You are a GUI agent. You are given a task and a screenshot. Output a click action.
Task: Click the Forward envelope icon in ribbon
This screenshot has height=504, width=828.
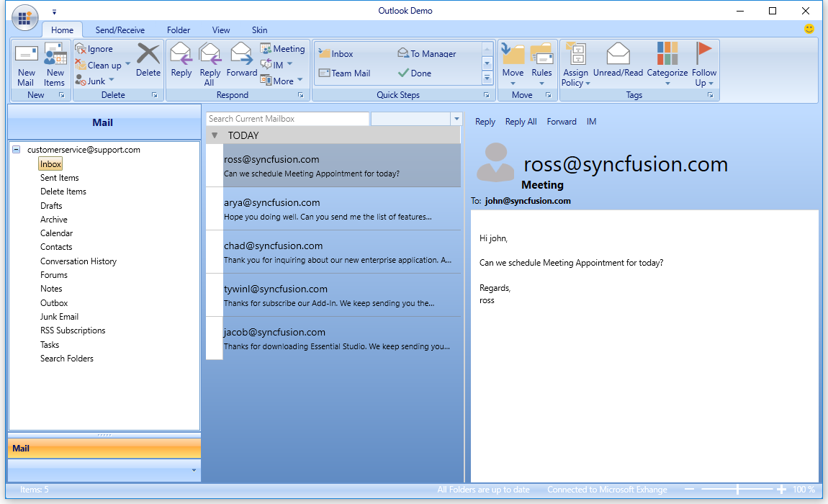tap(241, 55)
